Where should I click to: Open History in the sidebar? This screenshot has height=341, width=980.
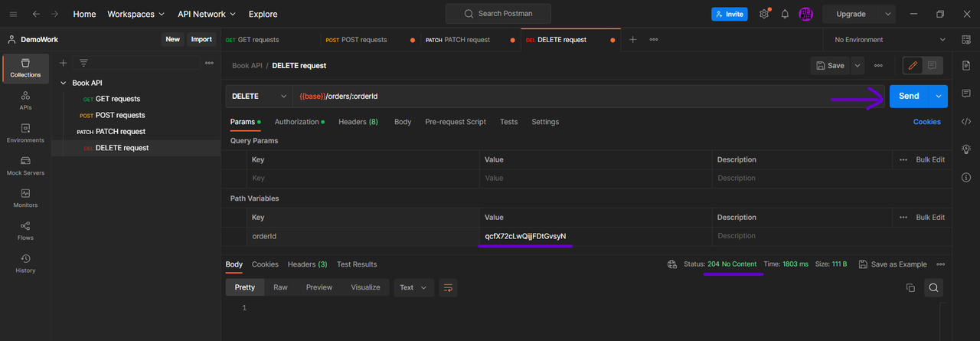click(x=25, y=264)
